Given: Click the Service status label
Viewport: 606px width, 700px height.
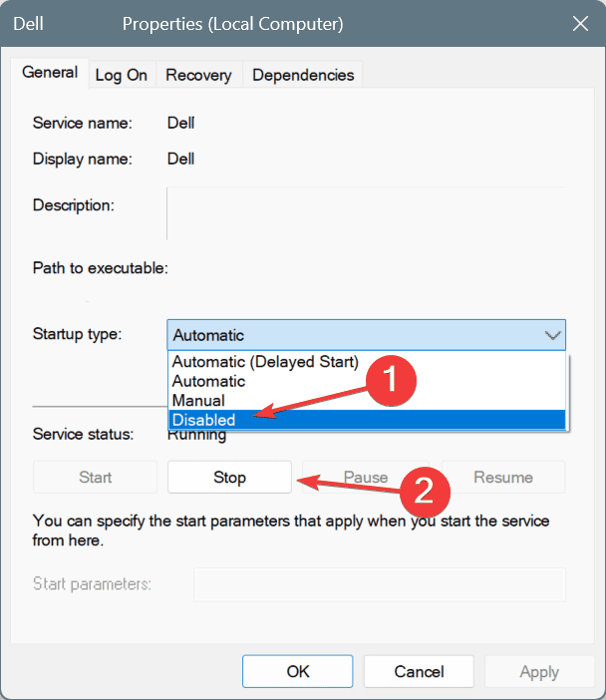Looking at the screenshot, I should (x=83, y=434).
